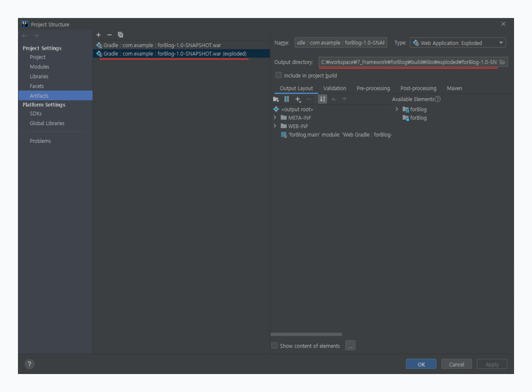532x392 pixels.
Task: Toggle Show content of elements
Action: (274, 345)
